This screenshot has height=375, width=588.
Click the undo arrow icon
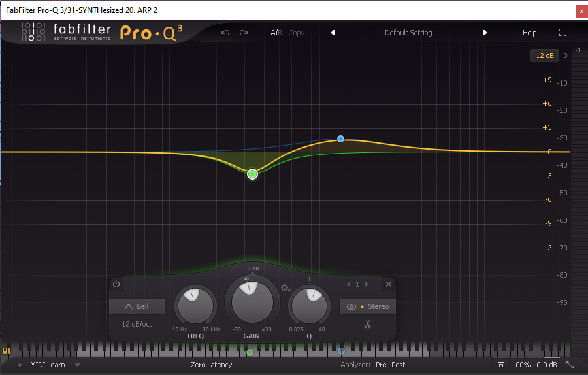[225, 33]
